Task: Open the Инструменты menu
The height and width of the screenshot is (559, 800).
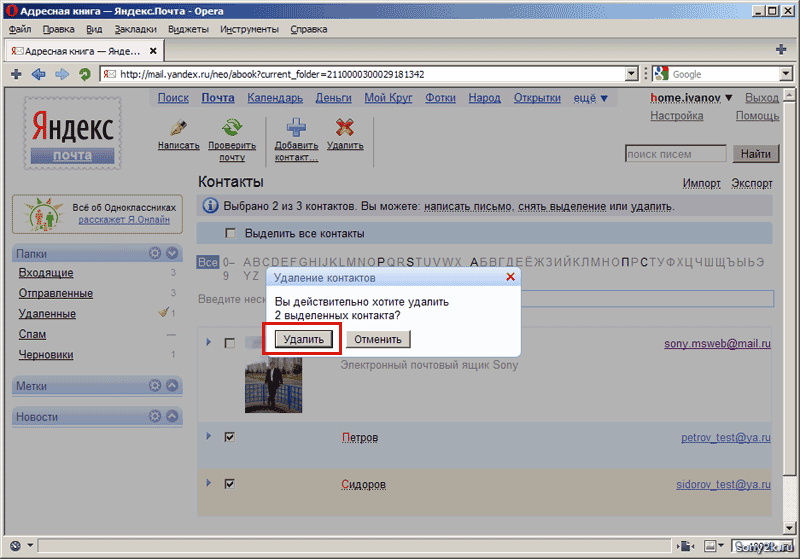Action: click(x=250, y=29)
